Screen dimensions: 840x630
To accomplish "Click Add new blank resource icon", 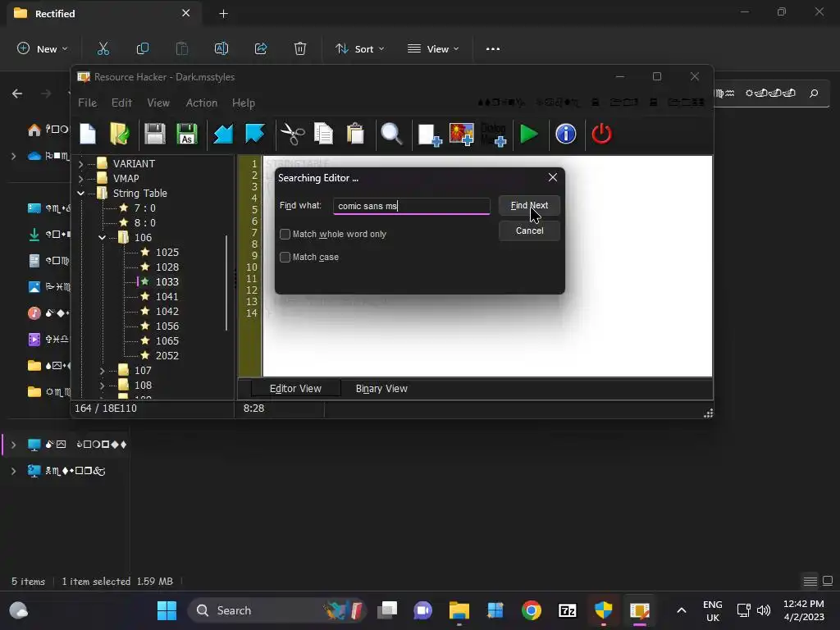I will pos(429,135).
